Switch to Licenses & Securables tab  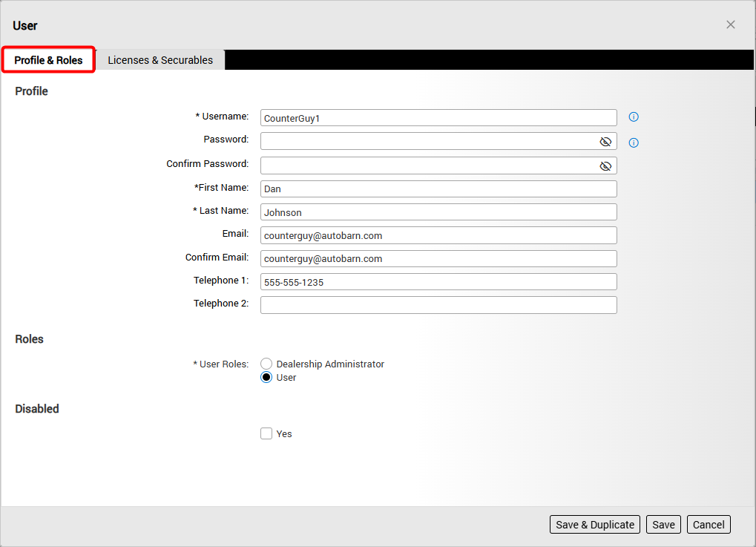click(x=160, y=60)
